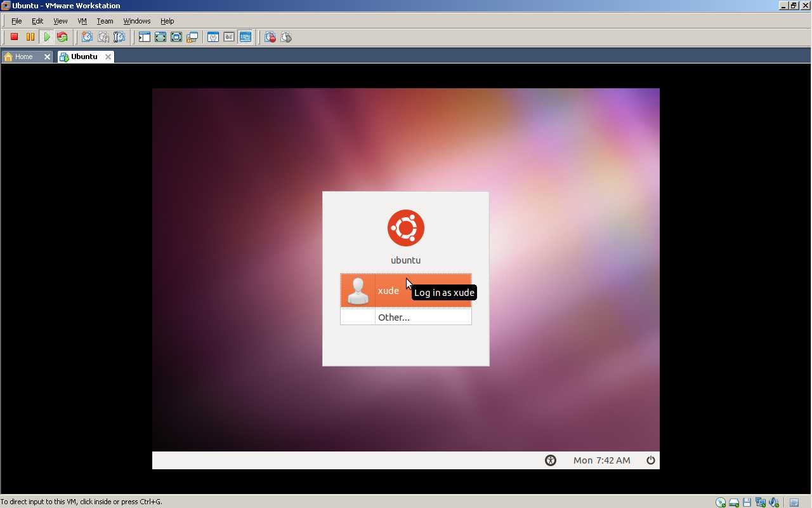
Task: Click the Quick Switch mode toolbar icon
Action: point(160,37)
